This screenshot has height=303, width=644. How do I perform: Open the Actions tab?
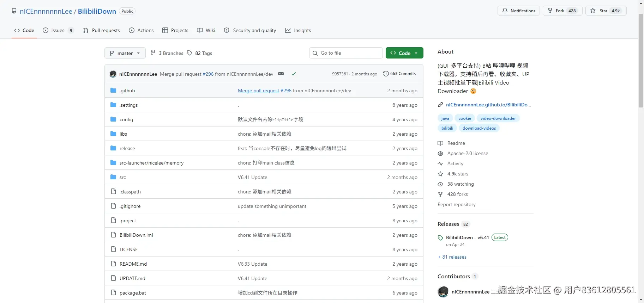[x=141, y=30]
